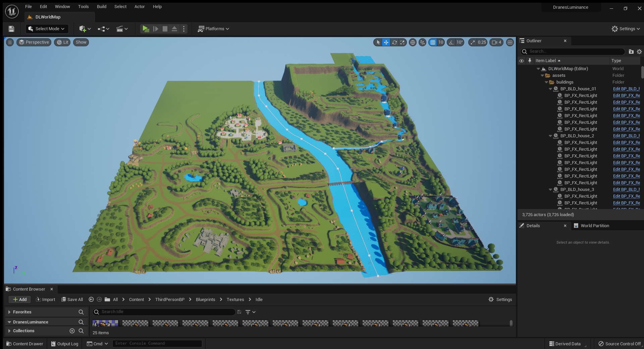The height and width of the screenshot is (349, 644).
Task: Switch to the World Partition tab
Action: pyautogui.click(x=594, y=226)
